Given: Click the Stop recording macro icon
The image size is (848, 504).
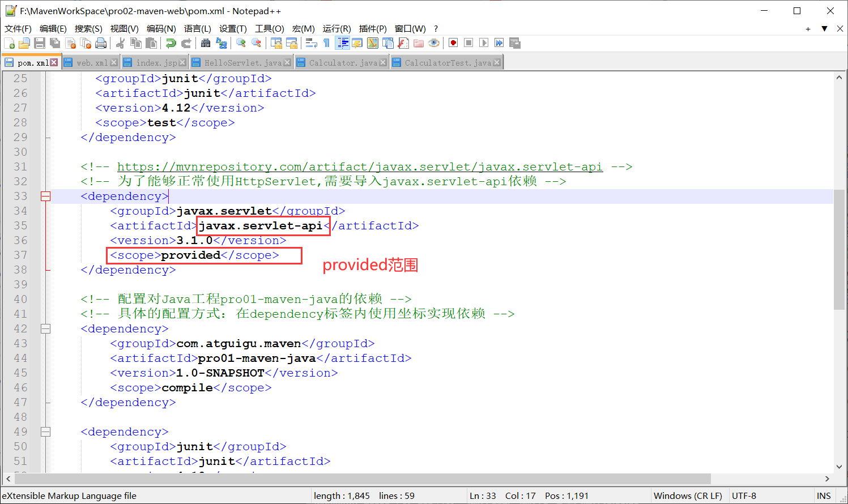Looking at the screenshot, I should point(468,43).
